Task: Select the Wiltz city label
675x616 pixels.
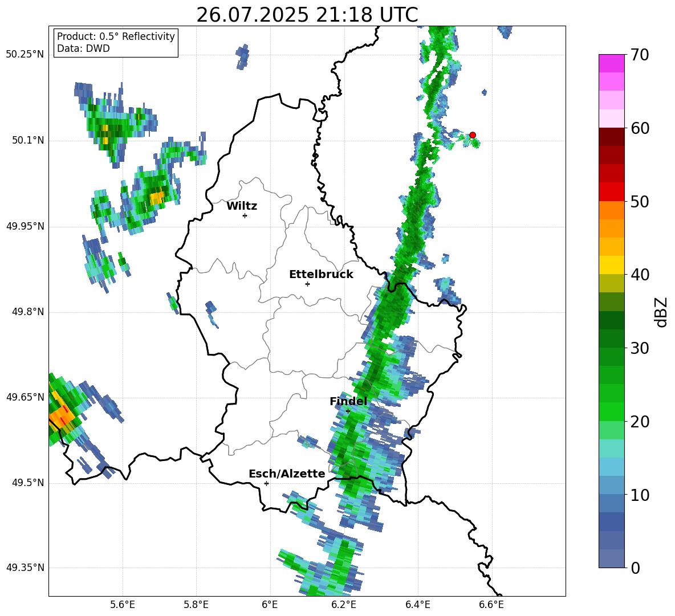Action: [242, 206]
